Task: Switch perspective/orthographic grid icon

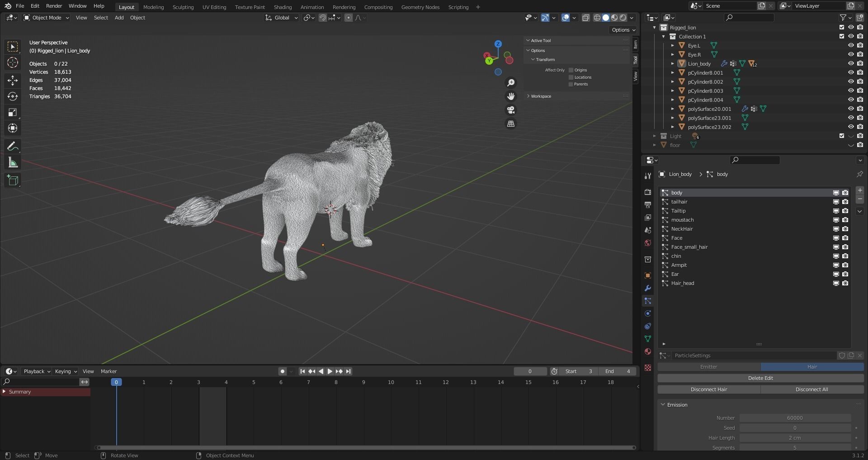Action: 511,123
